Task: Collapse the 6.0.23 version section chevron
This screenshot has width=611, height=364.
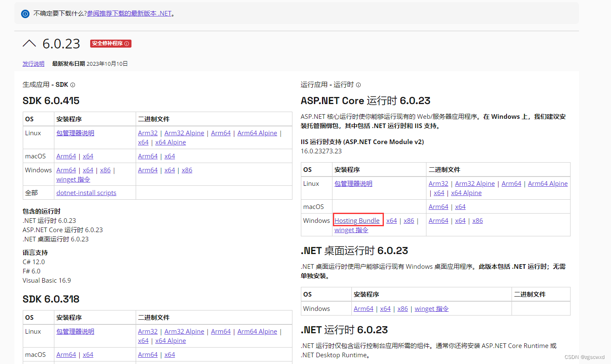Action: (x=29, y=43)
